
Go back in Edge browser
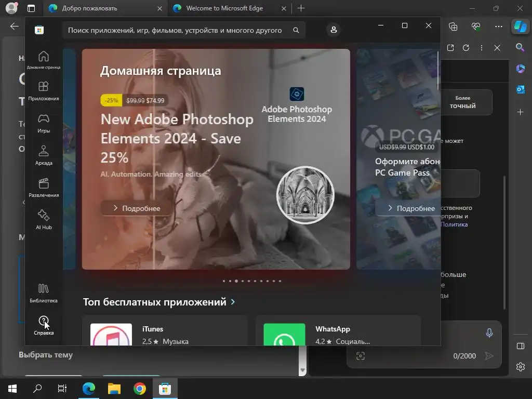14,26
